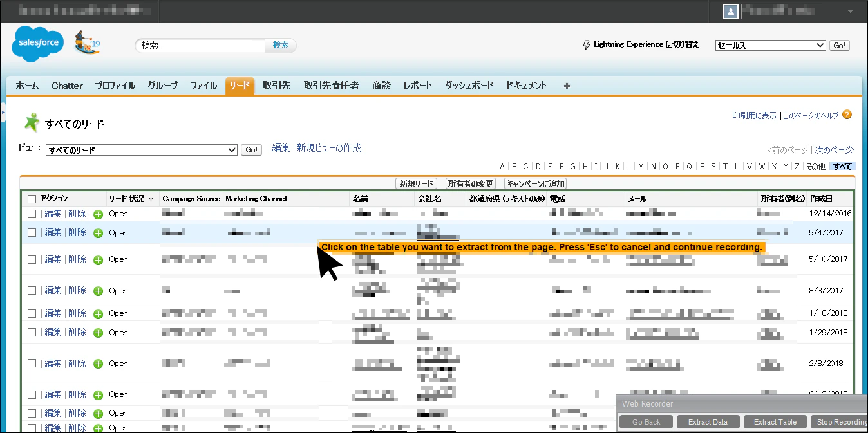Open the ダッシュボード tab
The height and width of the screenshot is (433, 868).
click(469, 86)
